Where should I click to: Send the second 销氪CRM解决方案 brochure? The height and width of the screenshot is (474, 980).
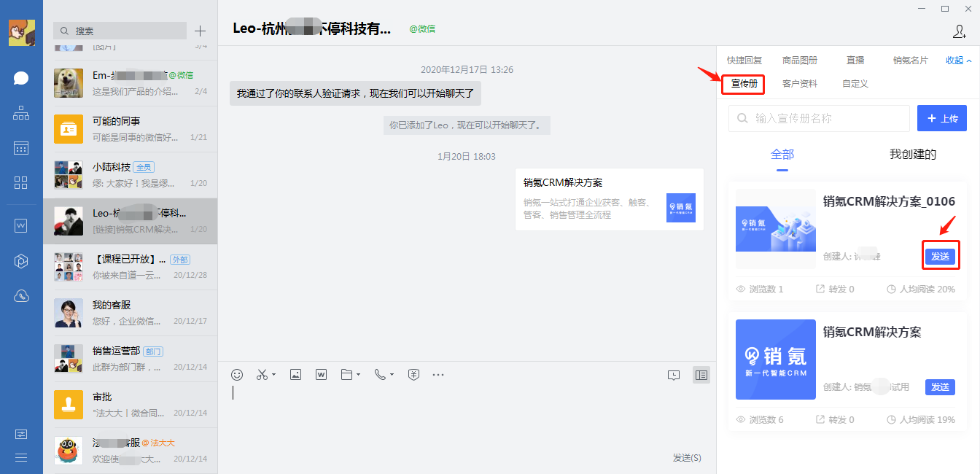tap(940, 386)
